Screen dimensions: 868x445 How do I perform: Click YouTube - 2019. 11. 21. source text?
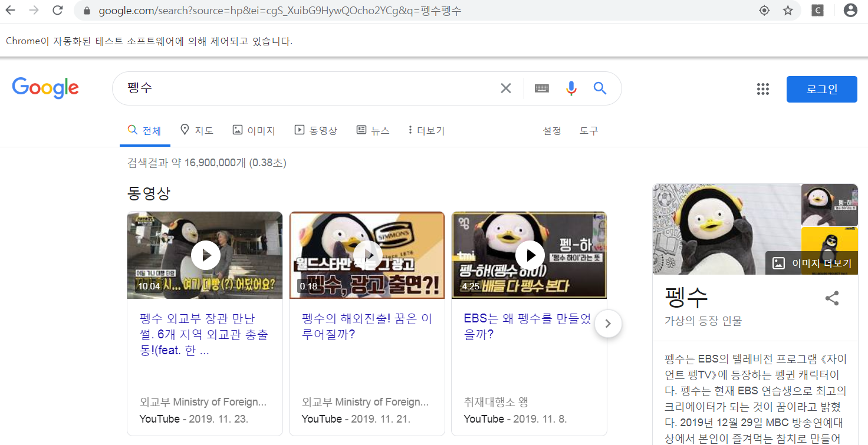[356, 419]
